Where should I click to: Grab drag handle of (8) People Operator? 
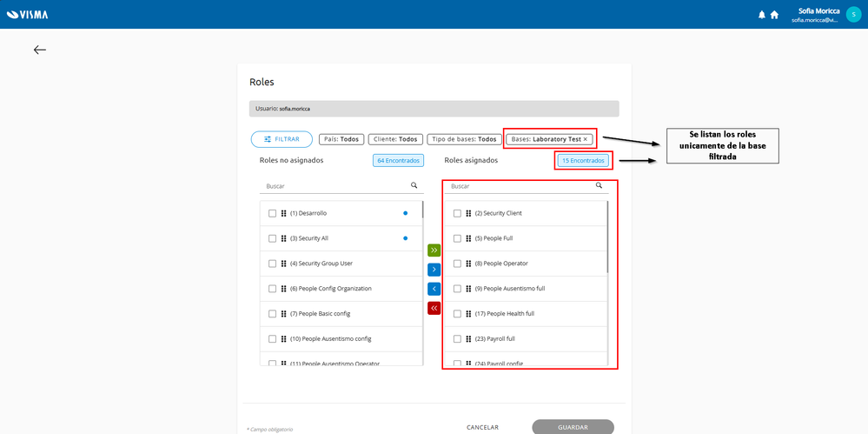click(x=468, y=264)
